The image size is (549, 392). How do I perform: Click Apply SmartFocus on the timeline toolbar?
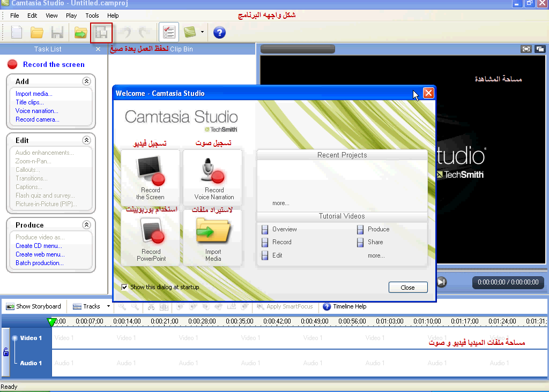tap(285, 306)
